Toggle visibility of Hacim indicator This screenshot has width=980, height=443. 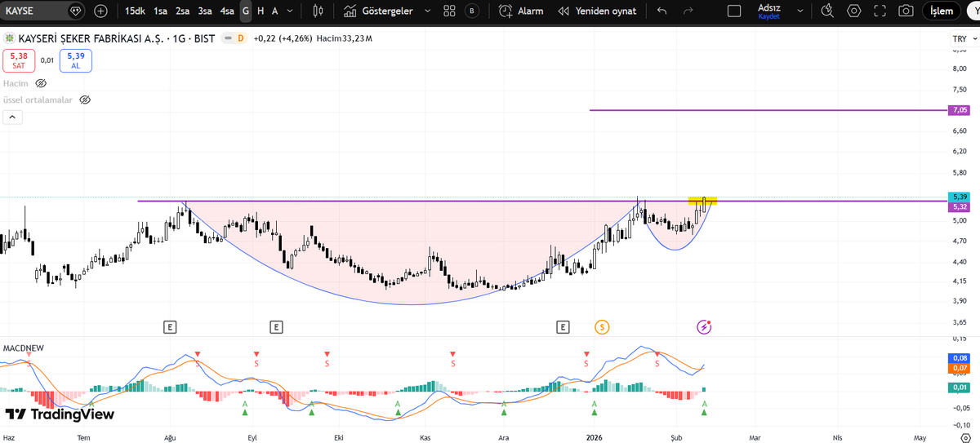coord(42,83)
